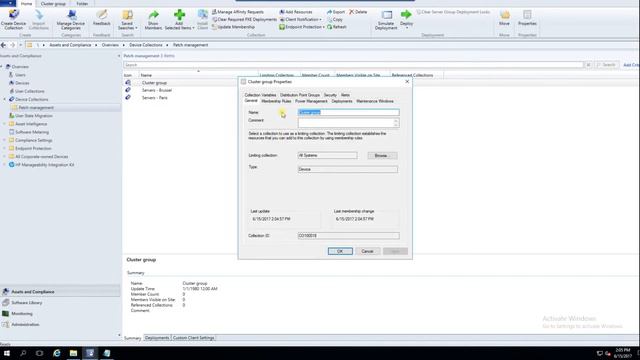
Task: Select the Servers - Paris collection
Action: pyautogui.click(x=155, y=98)
